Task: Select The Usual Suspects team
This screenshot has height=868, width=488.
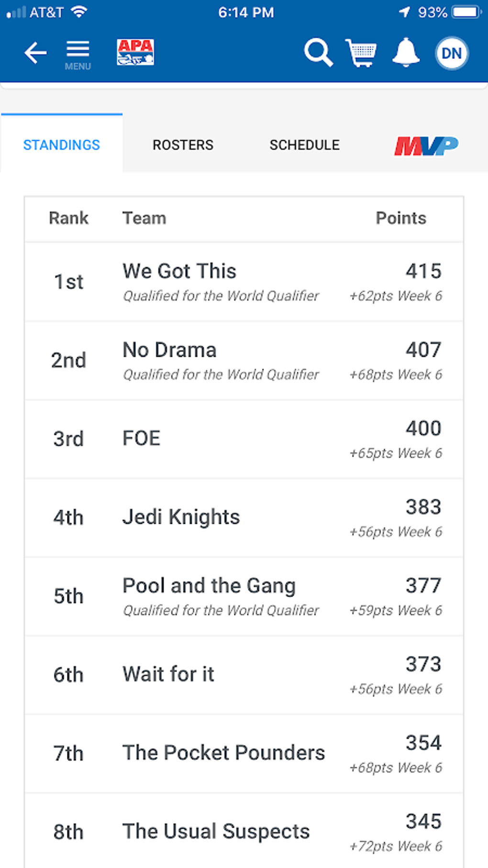Action: (x=216, y=832)
